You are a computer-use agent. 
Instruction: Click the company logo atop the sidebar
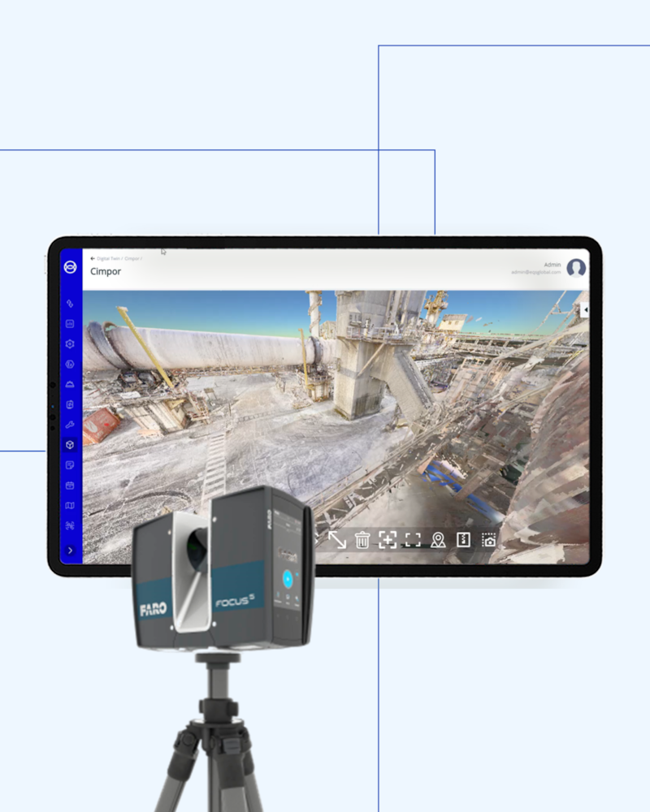70,267
